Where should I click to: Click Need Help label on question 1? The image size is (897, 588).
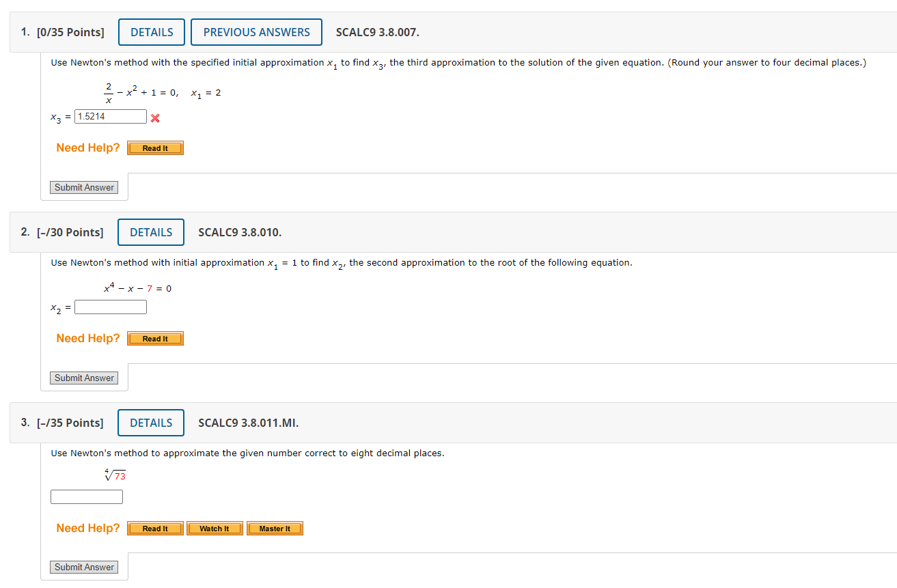pyautogui.click(x=87, y=148)
